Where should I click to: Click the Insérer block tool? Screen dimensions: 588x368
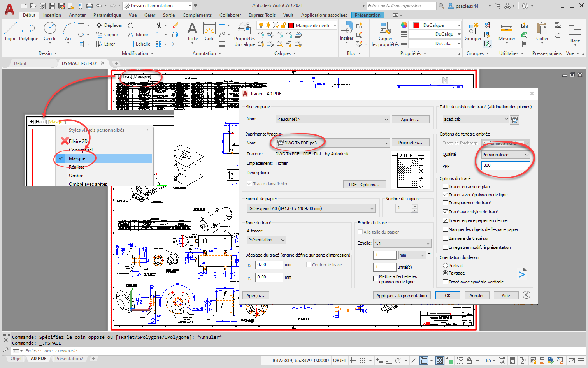(x=346, y=31)
